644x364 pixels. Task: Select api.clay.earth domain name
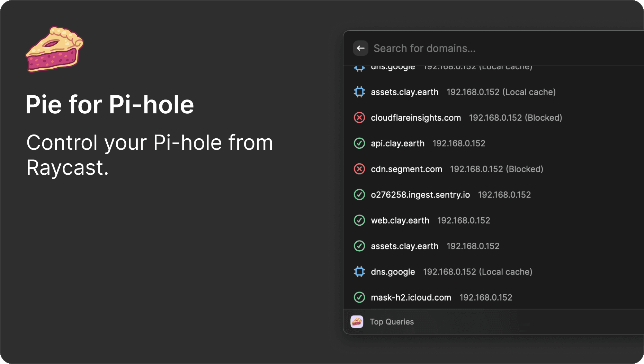coord(397,144)
